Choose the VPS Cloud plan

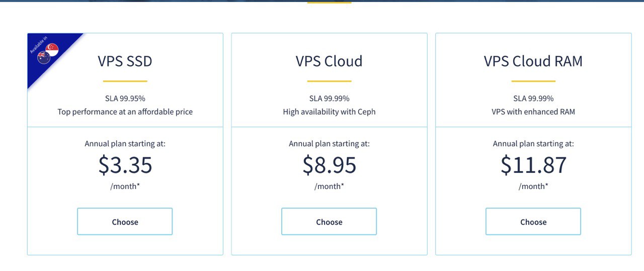pyautogui.click(x=329, y=222)
